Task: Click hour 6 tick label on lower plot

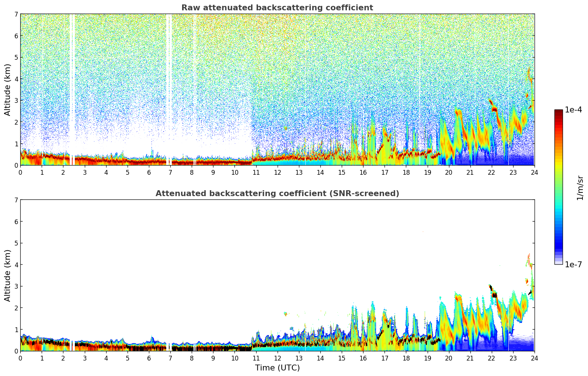Action: pos(149,358)
